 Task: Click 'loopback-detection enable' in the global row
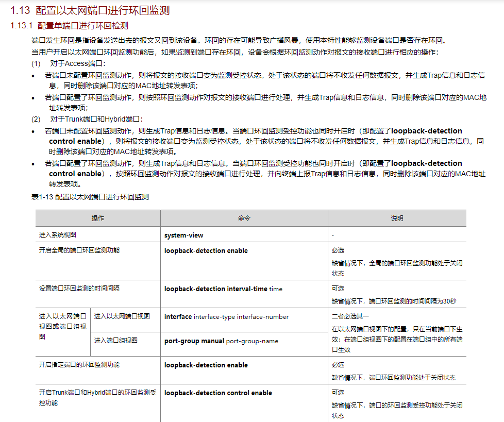click(206, 250)
